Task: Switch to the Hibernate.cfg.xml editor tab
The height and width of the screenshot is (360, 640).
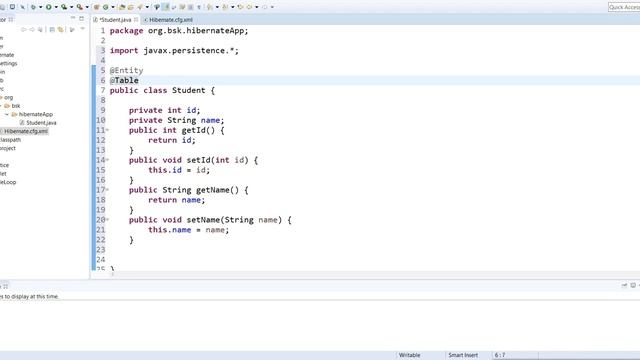Action: (168, 20)
